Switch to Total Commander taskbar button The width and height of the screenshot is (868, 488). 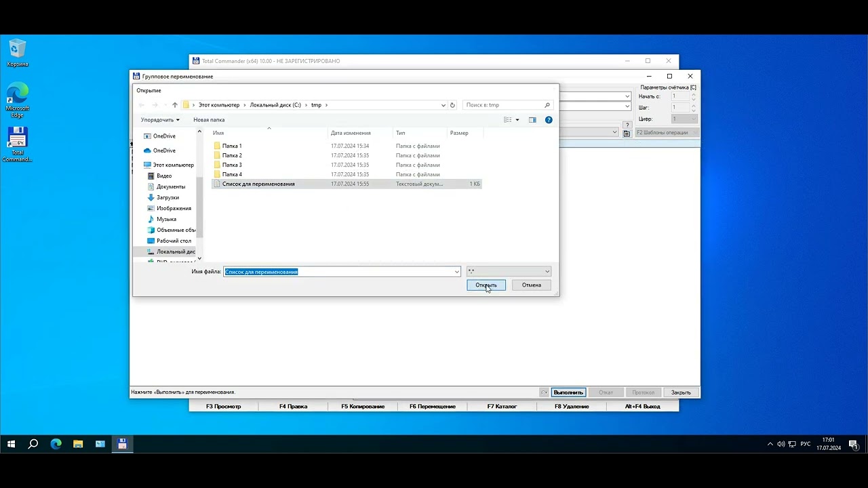click(122, 444)
